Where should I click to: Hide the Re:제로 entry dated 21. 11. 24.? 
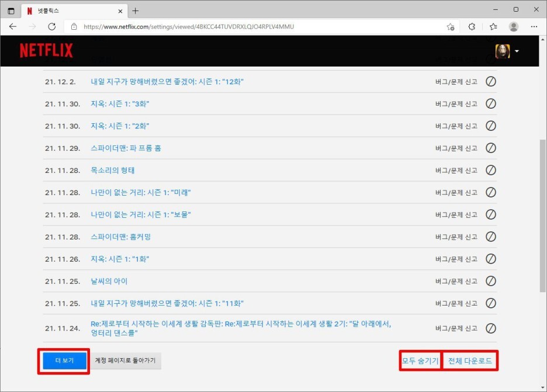coord(491,328)
